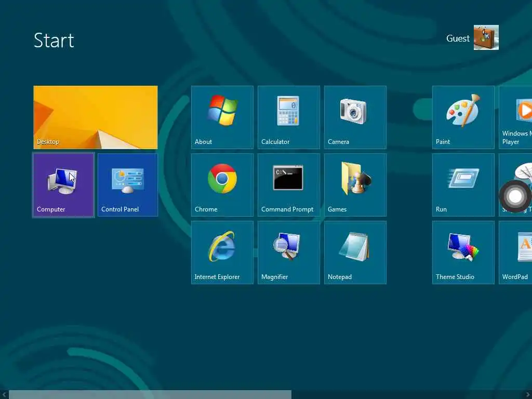
Task: Launch Chrome browser tile
Action: (x=222, y=185)
